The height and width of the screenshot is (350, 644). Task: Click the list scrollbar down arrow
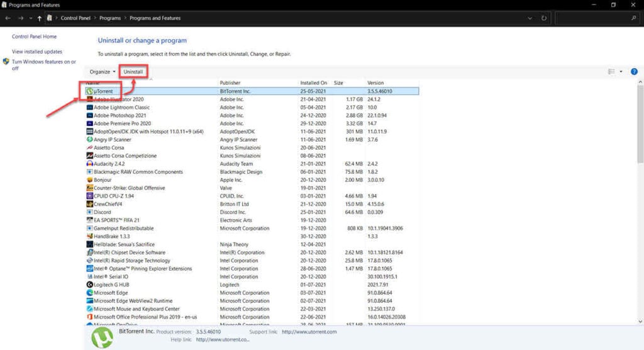(640, 322)
